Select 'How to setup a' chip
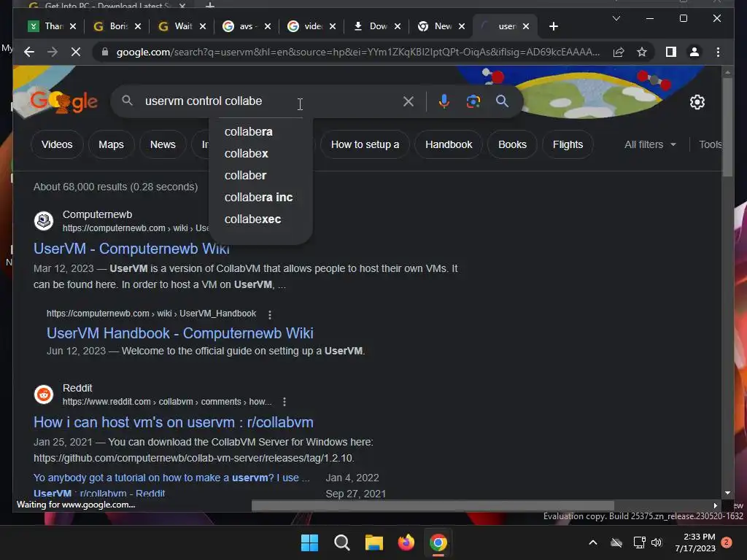Image resolution: width=747 pixels, height=560 pixels. 365,144
